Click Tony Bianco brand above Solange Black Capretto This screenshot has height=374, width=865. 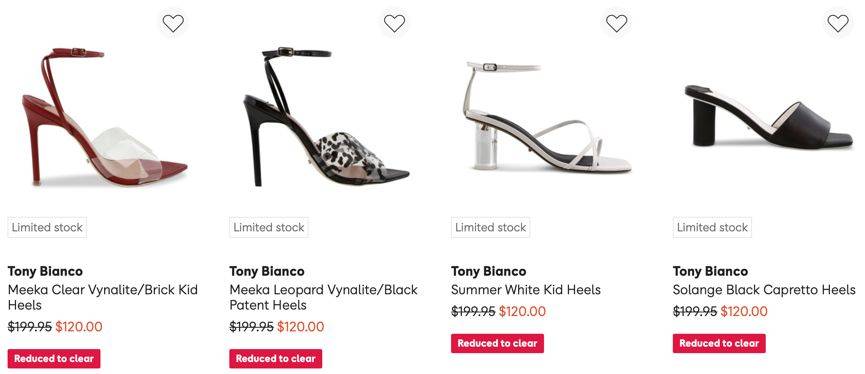point(711,271)
